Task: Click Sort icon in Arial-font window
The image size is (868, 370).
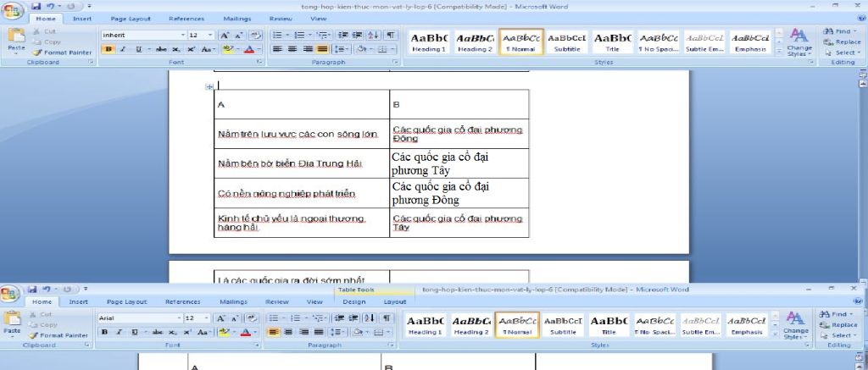Action: [x=370, y=318]
